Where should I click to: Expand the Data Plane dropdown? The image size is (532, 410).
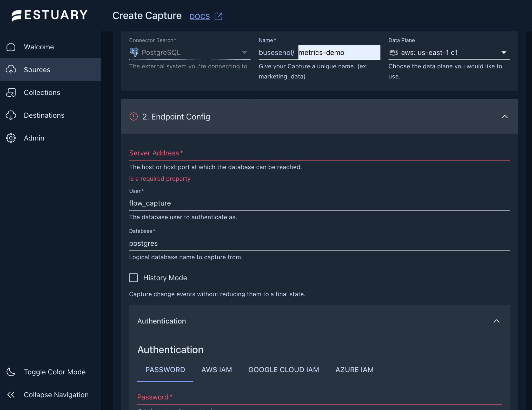click(503, 52)
